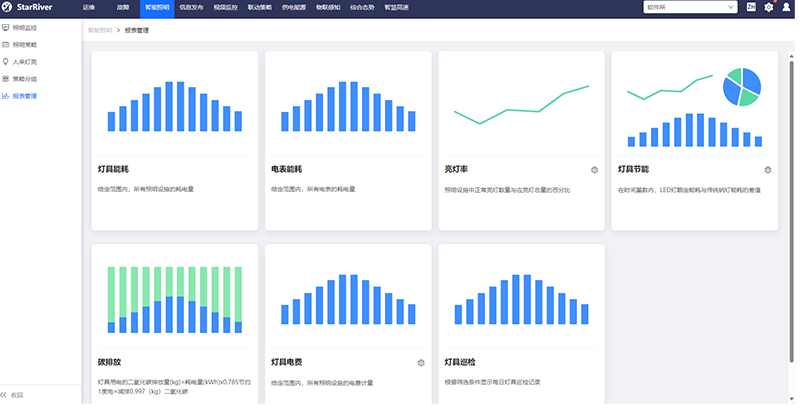The height and width of the screenshot is (409, 800).
Task: Click the pie chart on 灯具节能
Action: point(741,87)
